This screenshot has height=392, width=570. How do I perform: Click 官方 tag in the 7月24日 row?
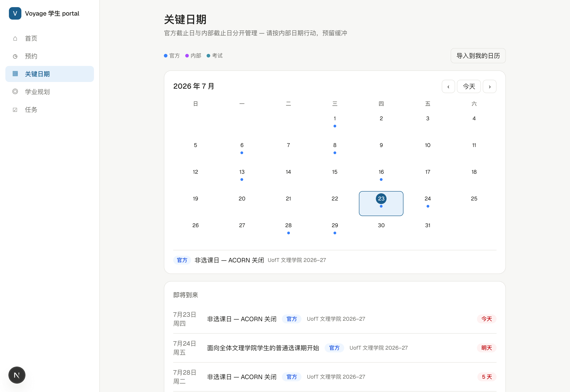[334, 348]
